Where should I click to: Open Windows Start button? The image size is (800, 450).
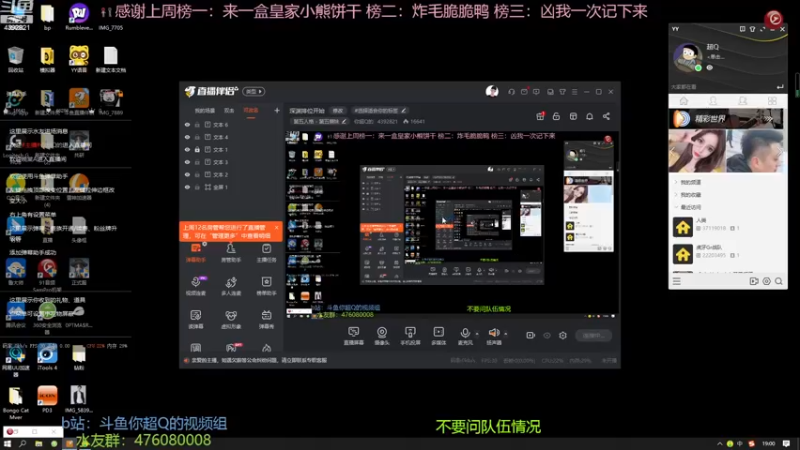coord(7,444)
